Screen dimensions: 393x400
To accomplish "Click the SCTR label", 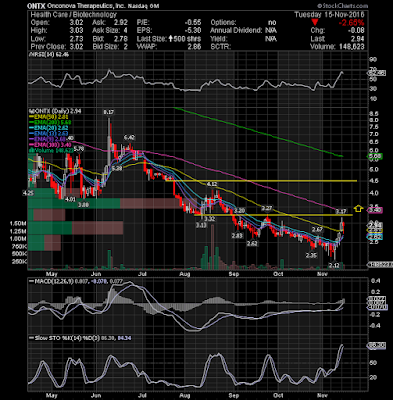I will point(220,47).
